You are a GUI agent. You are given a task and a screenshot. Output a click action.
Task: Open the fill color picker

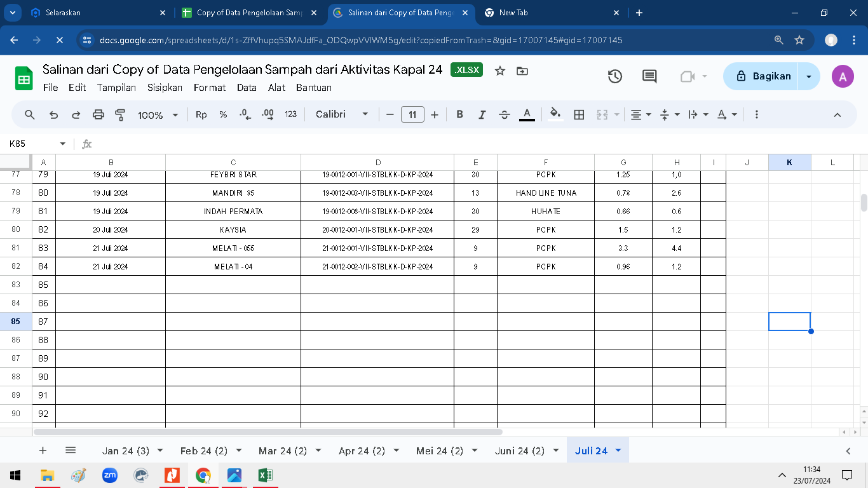[555, 115]
